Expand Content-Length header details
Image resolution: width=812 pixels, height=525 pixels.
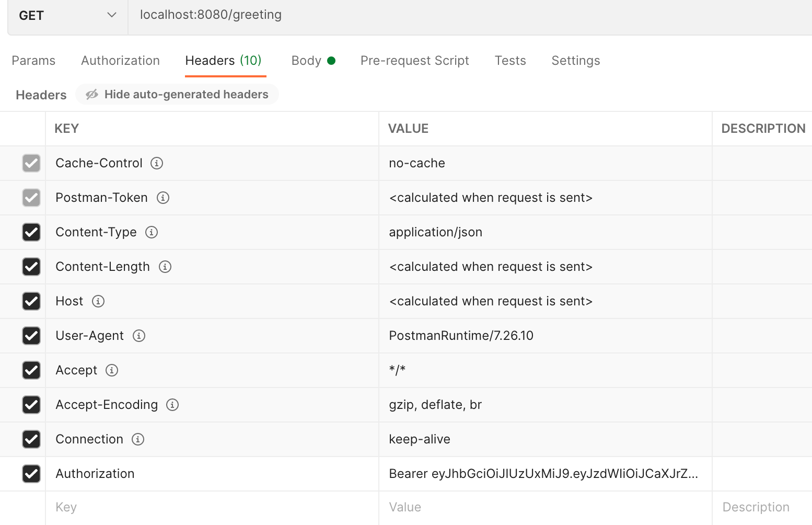click(165, 267)
